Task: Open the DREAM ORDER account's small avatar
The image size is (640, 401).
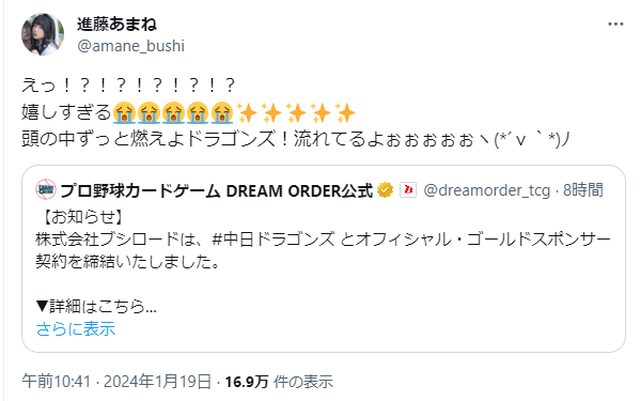Action: tap(46, 190)
